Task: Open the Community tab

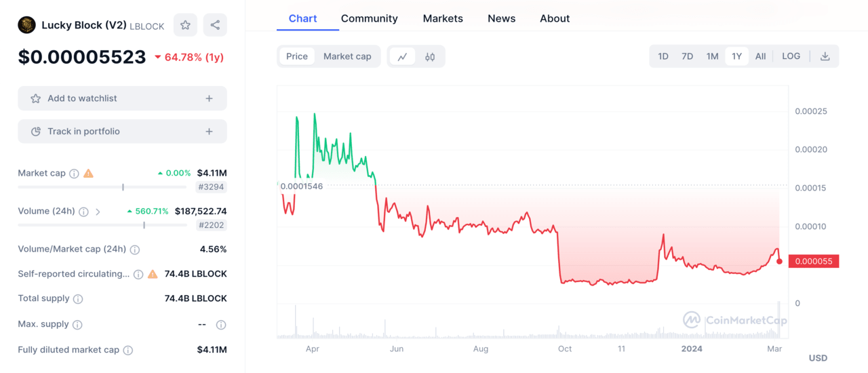Action: (369, 18)
